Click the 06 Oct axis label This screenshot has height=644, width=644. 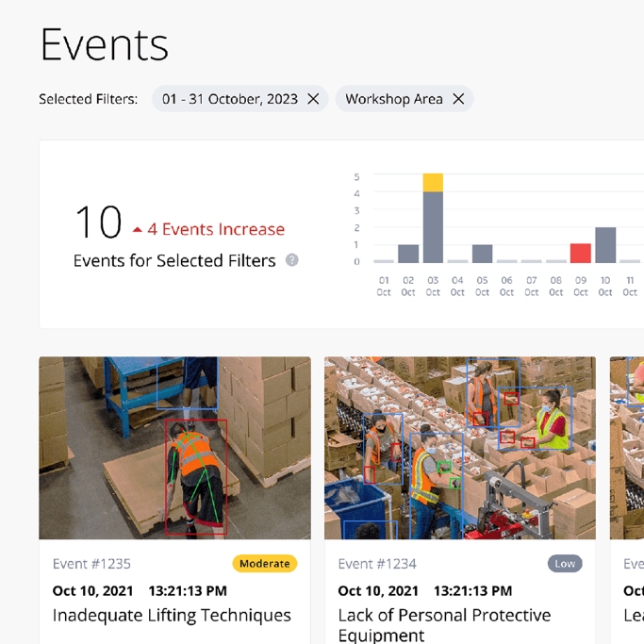(507, 286)
